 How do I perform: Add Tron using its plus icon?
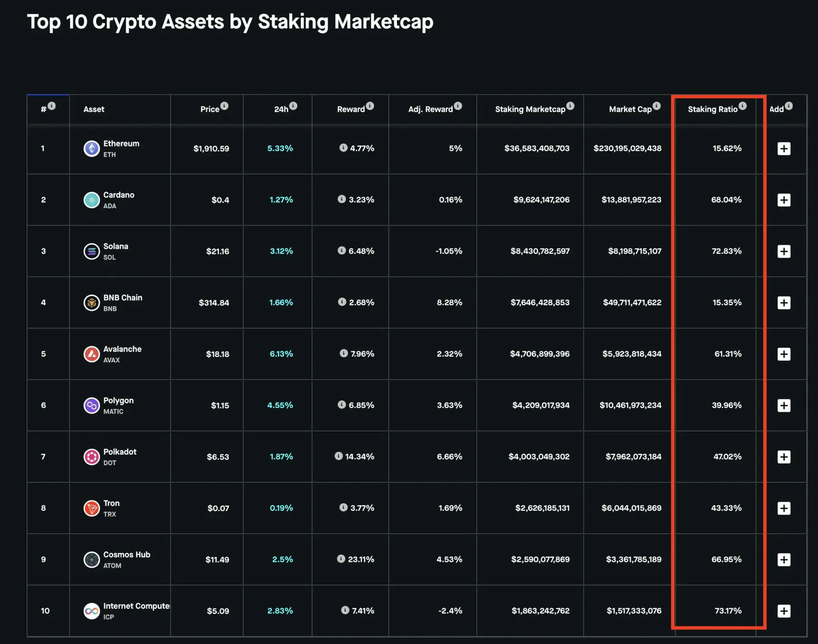784,508
